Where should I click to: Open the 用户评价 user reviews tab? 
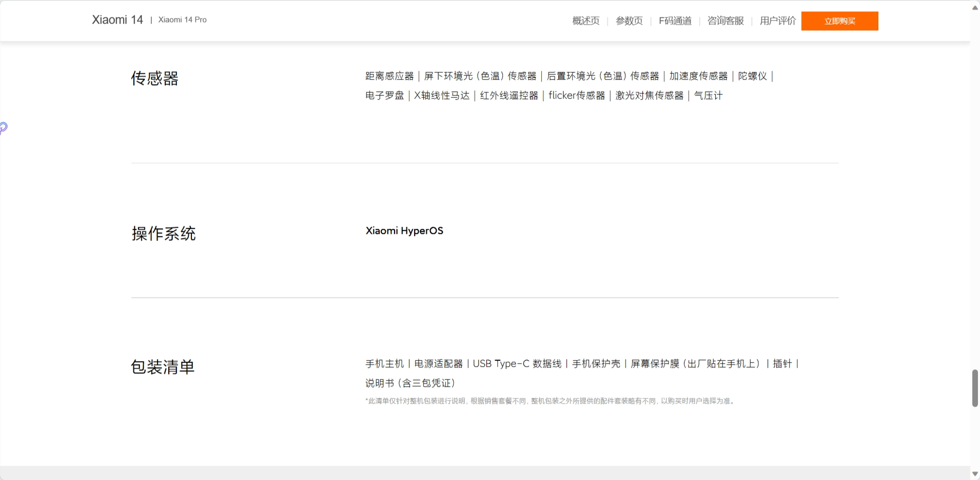(778, 21)
